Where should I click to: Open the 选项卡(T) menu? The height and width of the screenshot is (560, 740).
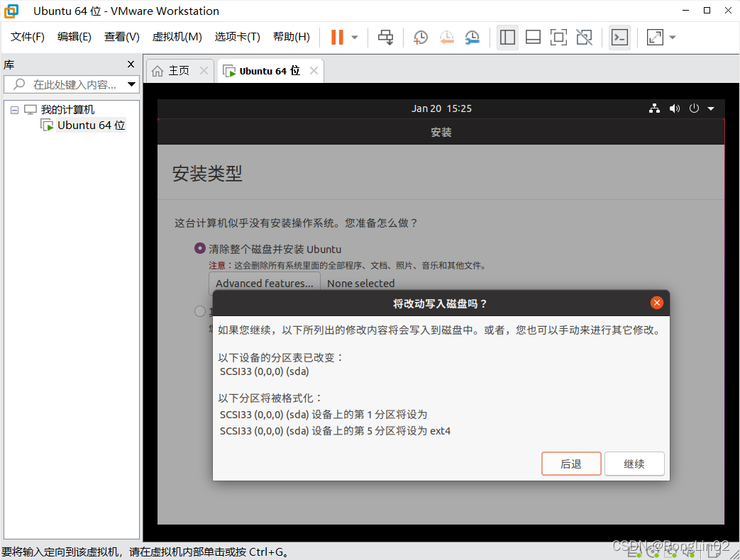coord(238,37)
